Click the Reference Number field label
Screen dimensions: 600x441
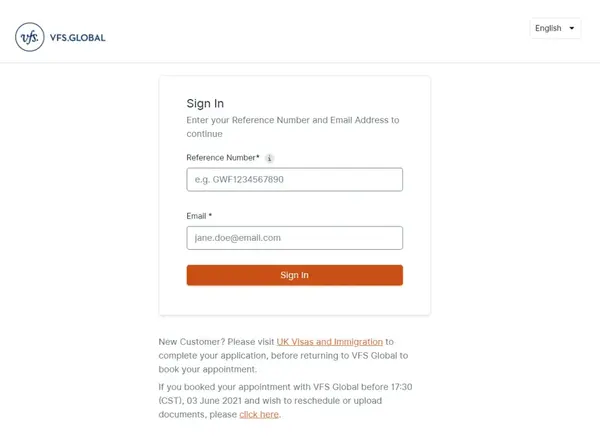tap(220, 158)
